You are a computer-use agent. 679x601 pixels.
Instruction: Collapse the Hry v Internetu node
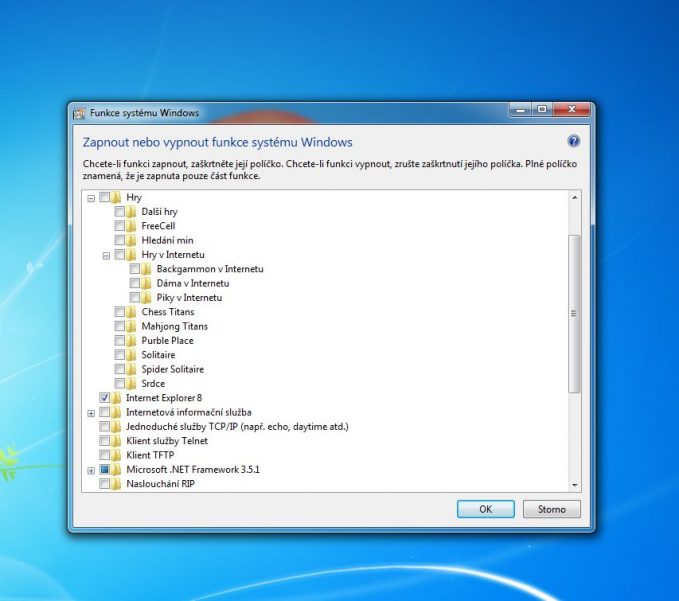coord(106,256)
